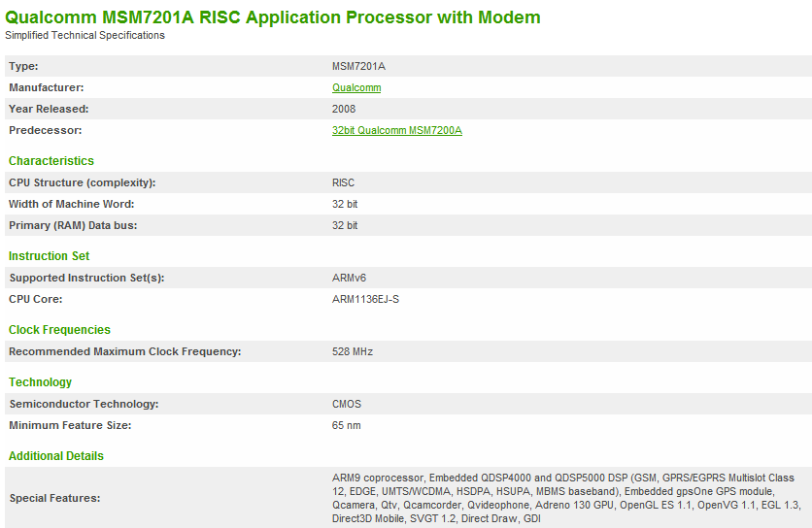Screen dimensions: 812x528
Task: Click the CPU Core value ARM1136EJ-S
Action: tap(365, 299)
